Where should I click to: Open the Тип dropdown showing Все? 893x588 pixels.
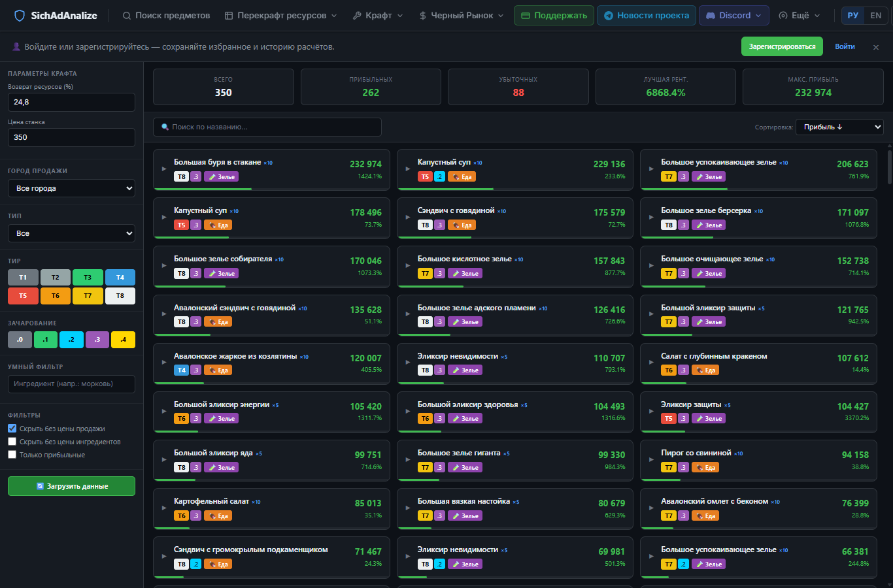tap(71, 233)
